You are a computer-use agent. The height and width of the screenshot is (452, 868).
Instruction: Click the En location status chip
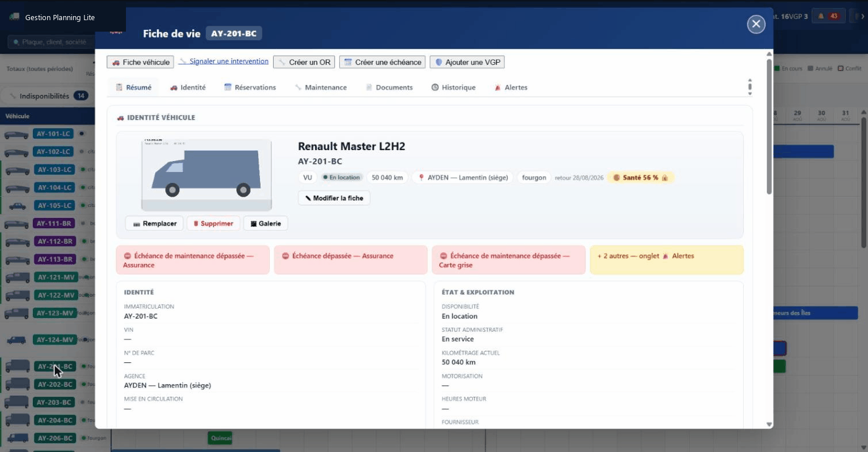pos(341,178)
